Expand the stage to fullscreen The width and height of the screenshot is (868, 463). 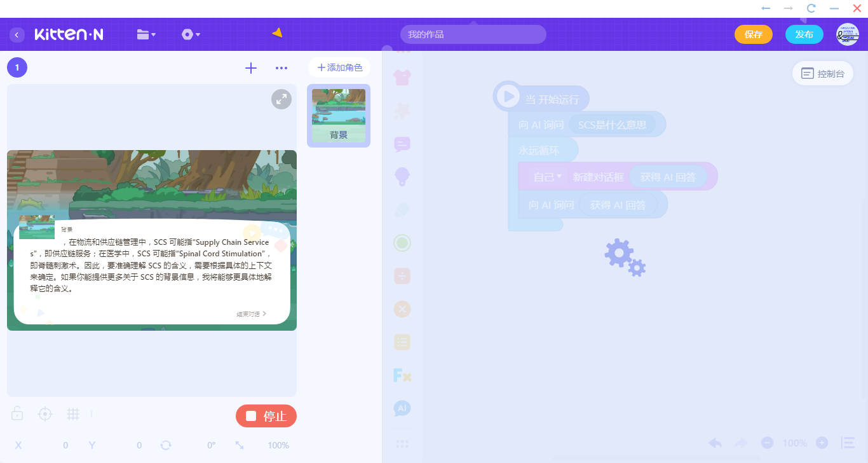point(281,99)
